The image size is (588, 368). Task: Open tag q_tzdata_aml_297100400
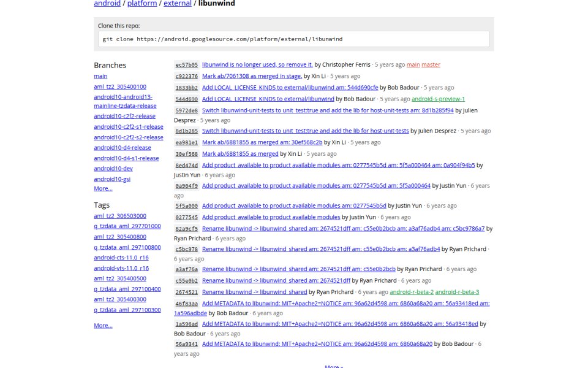tap(127, 289)
